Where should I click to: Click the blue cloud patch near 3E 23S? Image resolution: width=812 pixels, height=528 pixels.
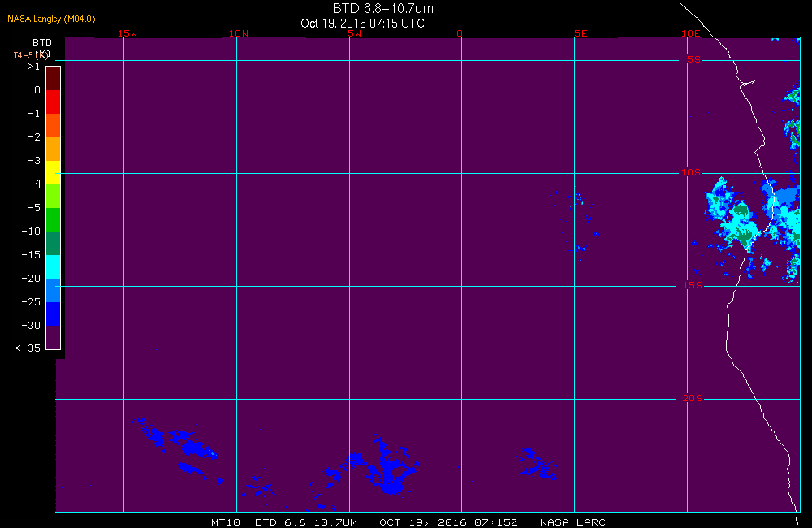coord(538,465)
